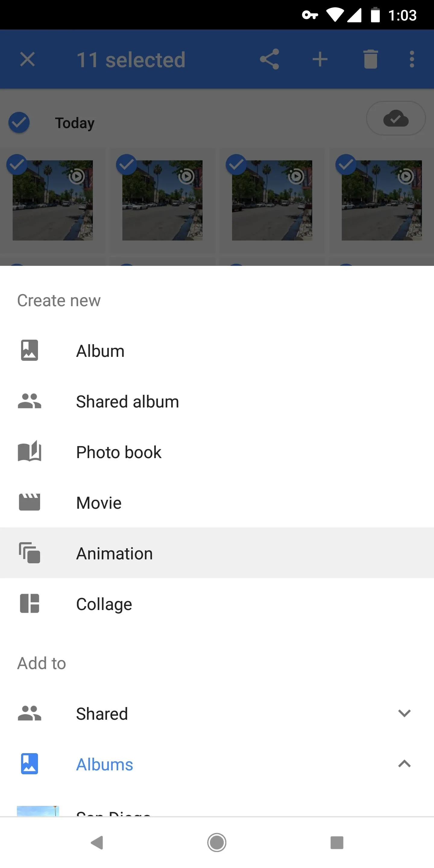
Task: Tap the VPN key status icon
Action: point(310,15)
